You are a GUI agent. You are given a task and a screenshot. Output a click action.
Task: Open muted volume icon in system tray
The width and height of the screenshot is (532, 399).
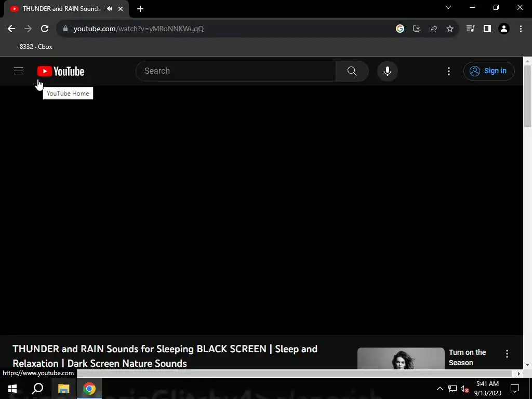pos(464,389)
